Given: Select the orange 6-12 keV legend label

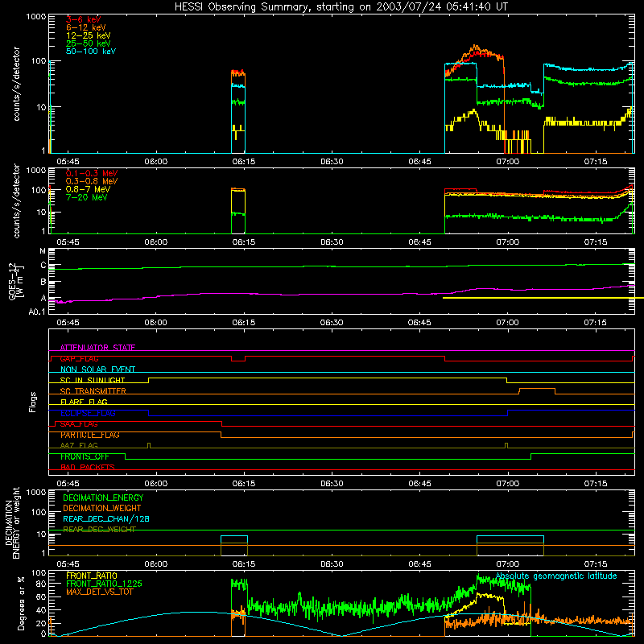Looking at the screenshot, I should [x=86, y=27].
